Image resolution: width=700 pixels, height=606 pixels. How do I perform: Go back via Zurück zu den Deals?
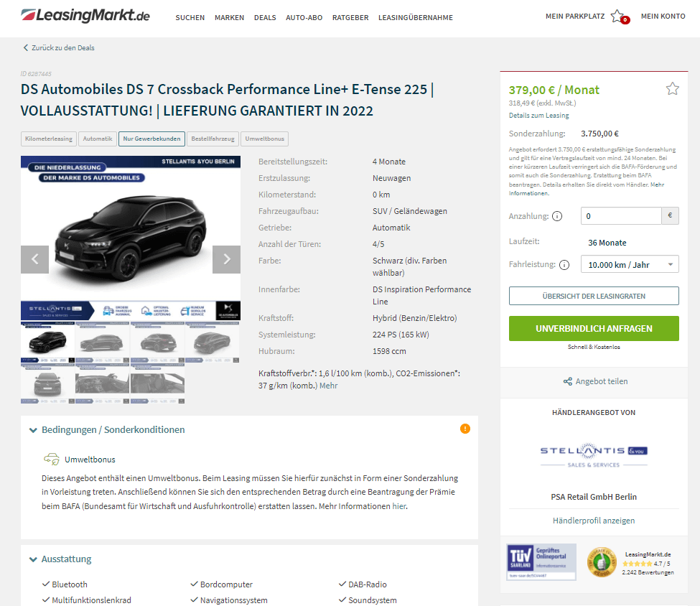point(63,48)
